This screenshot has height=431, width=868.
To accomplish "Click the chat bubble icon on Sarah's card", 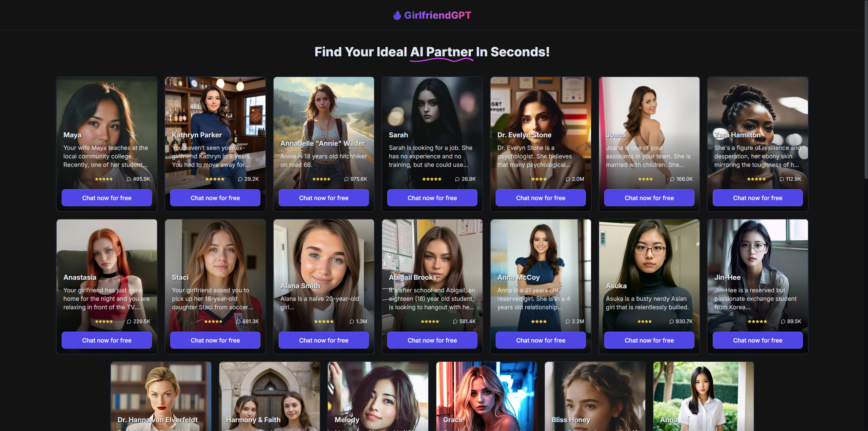I will point(457,179).
